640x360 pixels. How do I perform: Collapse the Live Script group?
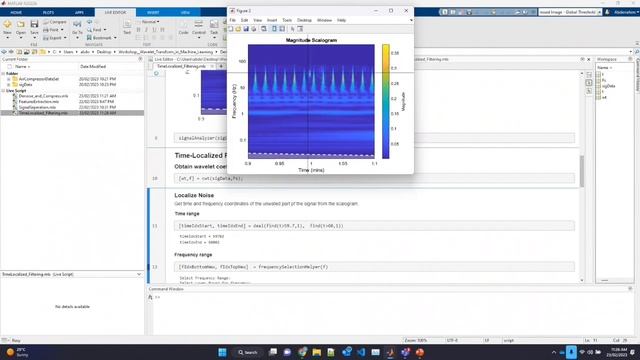pos(3,91)
